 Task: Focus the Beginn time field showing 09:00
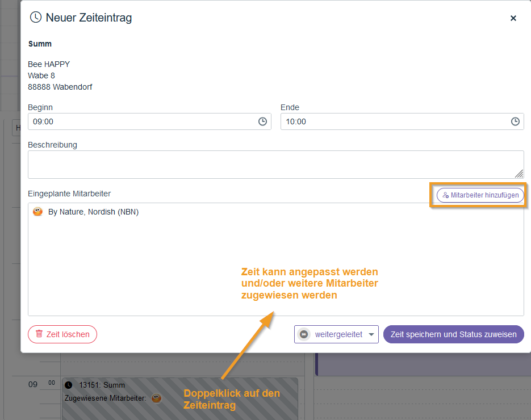(142, 121)
